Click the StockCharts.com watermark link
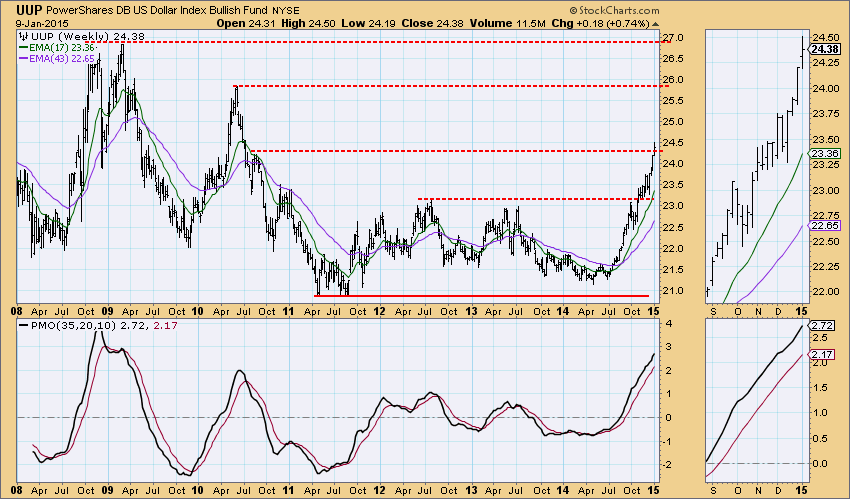850x499 pixels. click(614, 10)
